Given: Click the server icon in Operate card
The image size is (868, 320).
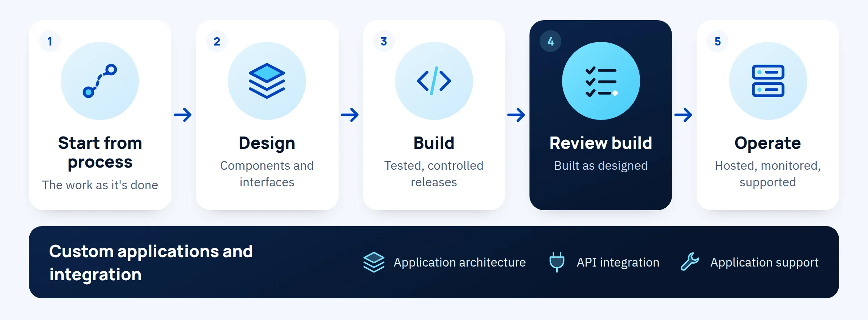Looking at the screenshot, I should tap(768, 81).
